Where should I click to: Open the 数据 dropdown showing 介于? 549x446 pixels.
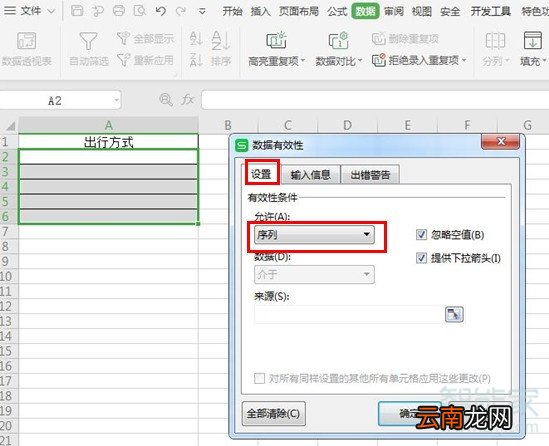[x=314, y=274]
